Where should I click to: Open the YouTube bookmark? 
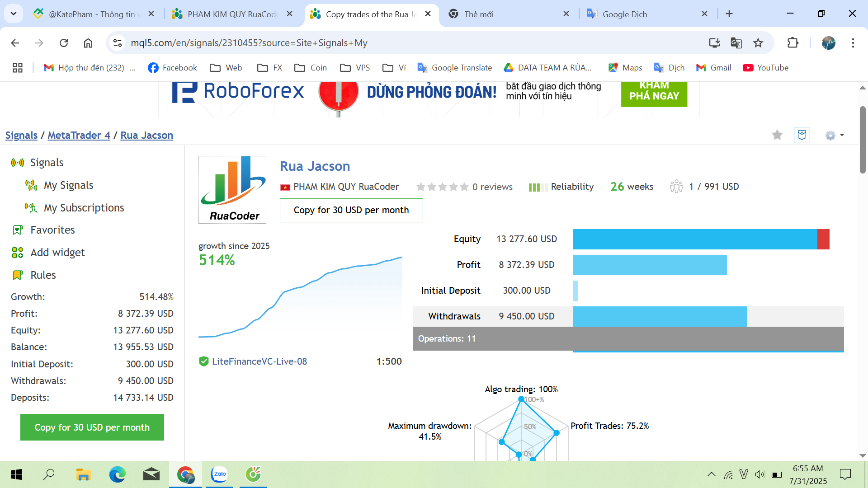(x=766, y=68)
